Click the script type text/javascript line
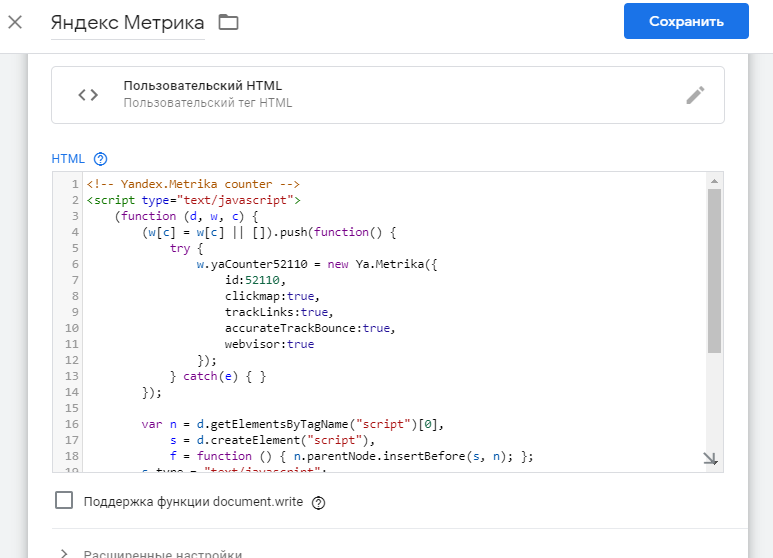 coord(193,200)
